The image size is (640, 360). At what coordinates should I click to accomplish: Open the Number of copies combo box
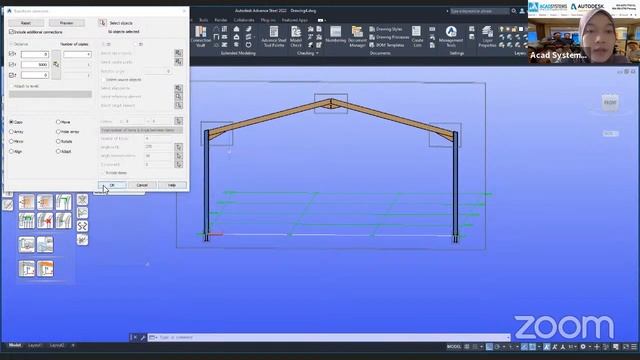(77, 54)
